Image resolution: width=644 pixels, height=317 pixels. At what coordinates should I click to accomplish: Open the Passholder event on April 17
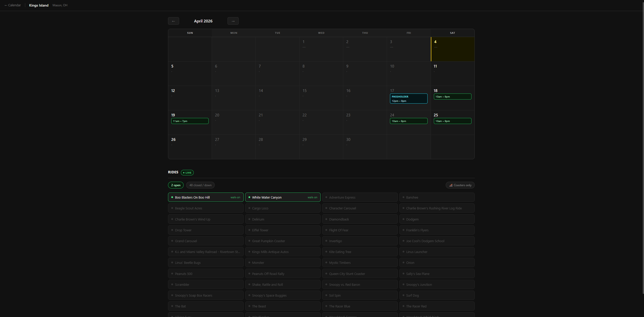click(x=408, y=99)
